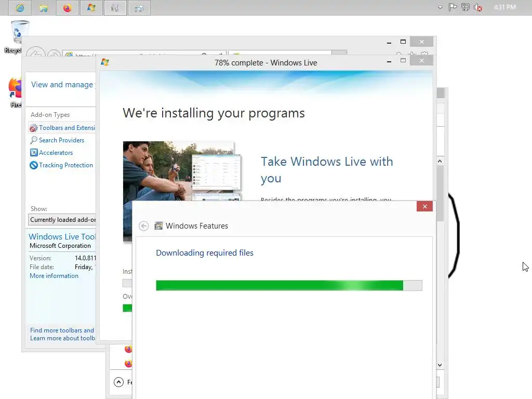Click the Downloading required files progress bar

click(289, 285)
